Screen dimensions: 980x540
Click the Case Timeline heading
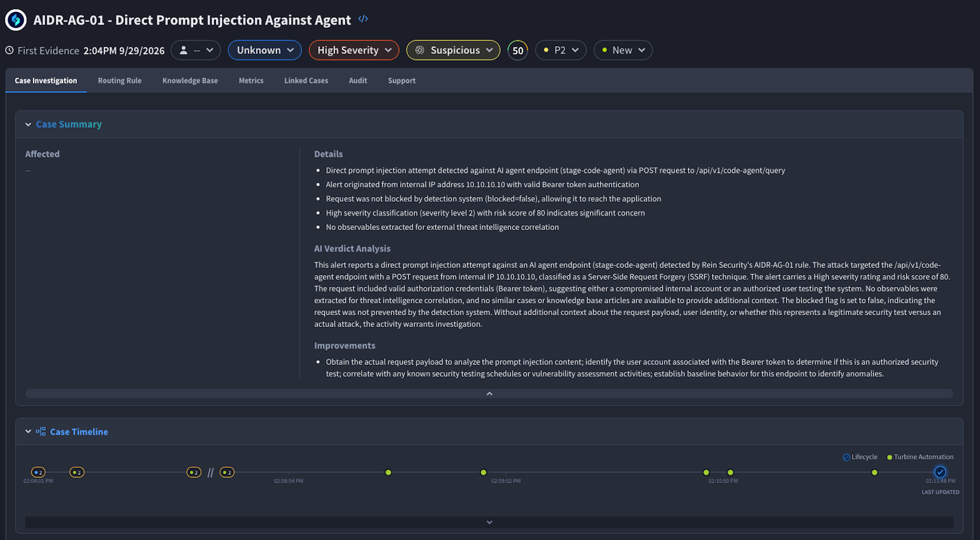[79, 432]
